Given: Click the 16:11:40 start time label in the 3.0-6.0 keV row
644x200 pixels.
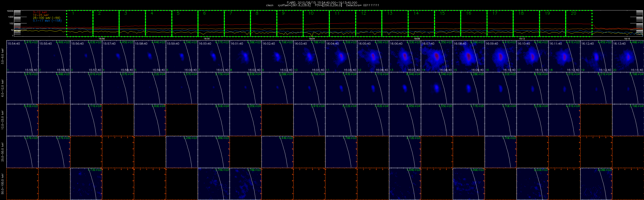Looking at the screenshot, I should point(556,44).
